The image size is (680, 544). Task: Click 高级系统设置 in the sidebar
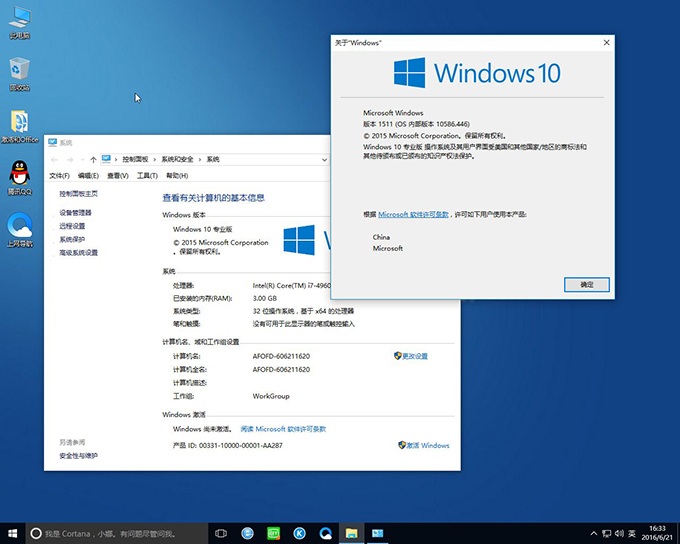pyautogui.click(x=78, y=253)
